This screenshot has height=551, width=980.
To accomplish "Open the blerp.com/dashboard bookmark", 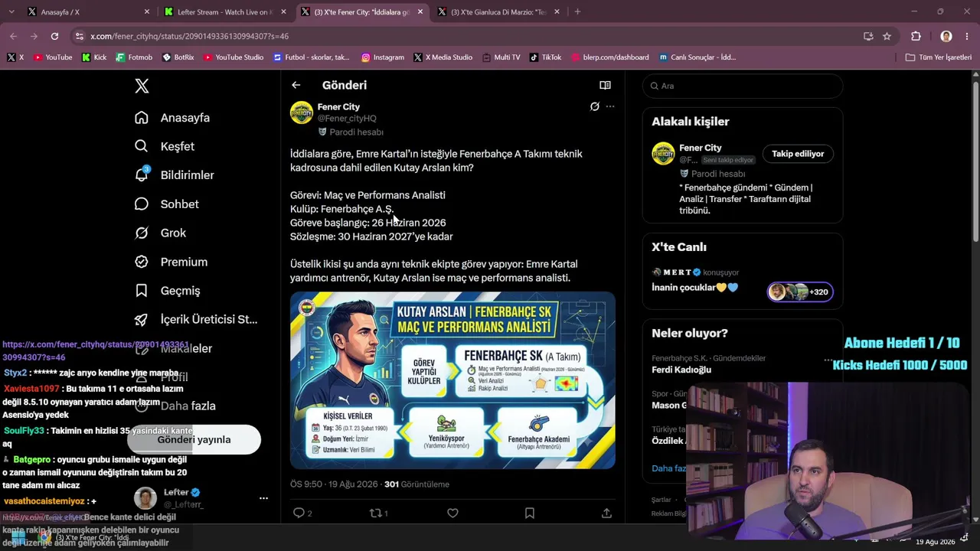I will click(x=609, y=57).
